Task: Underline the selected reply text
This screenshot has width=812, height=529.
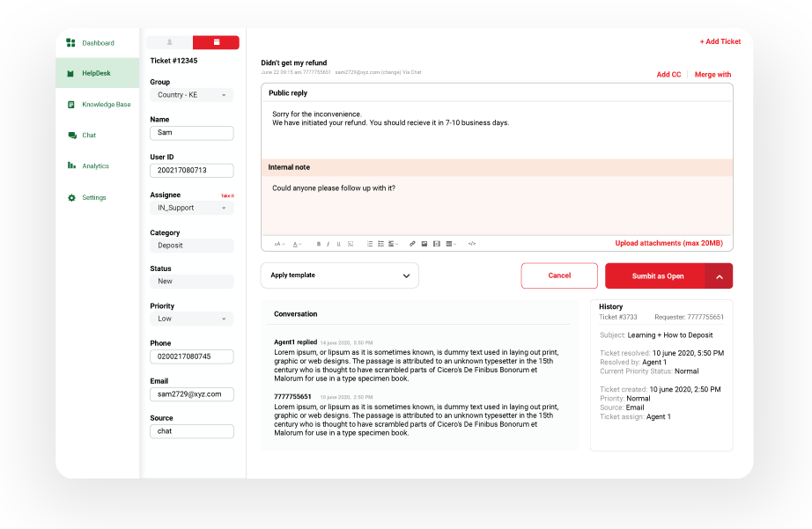Action: point(338,244)
